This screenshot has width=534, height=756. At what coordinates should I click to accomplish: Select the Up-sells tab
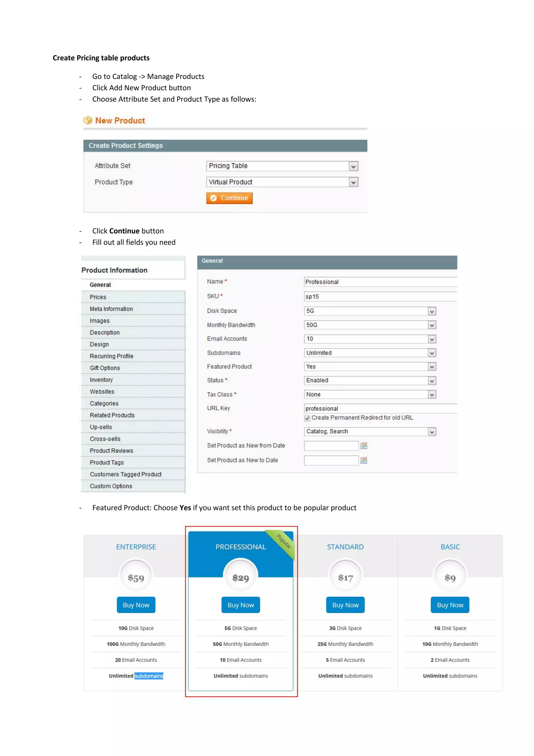133,427
